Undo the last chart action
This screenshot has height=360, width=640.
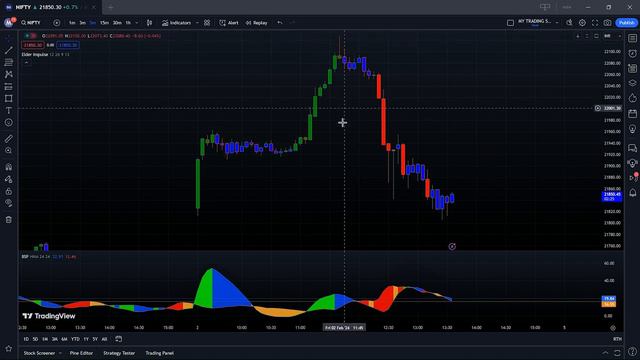tap(280, 23)
